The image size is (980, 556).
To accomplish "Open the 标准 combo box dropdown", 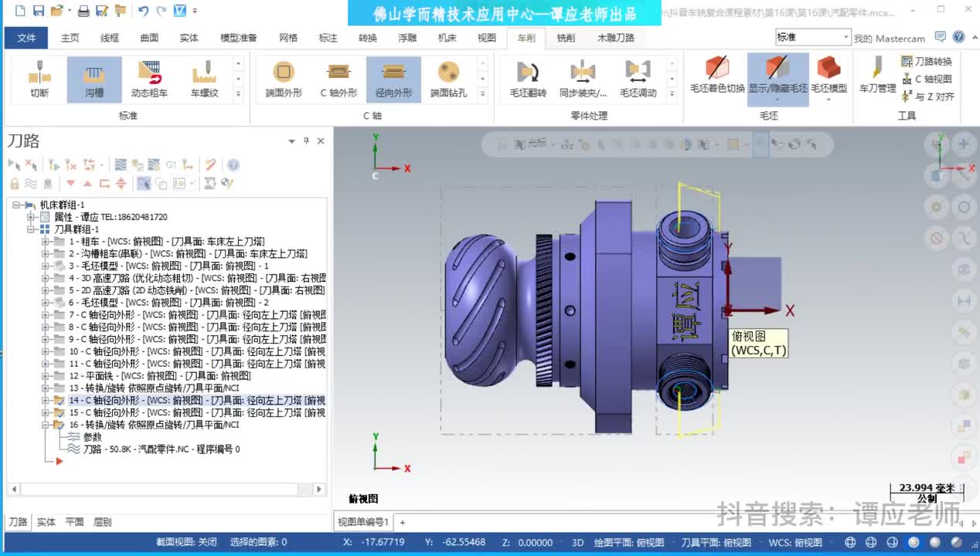I will [x=846, y=37].
